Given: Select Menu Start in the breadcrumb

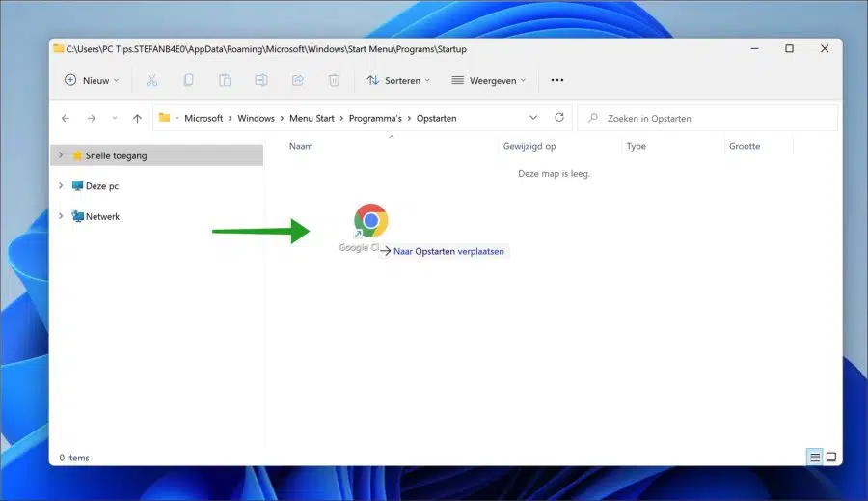Looking at the screenshot, I should 312,118.
